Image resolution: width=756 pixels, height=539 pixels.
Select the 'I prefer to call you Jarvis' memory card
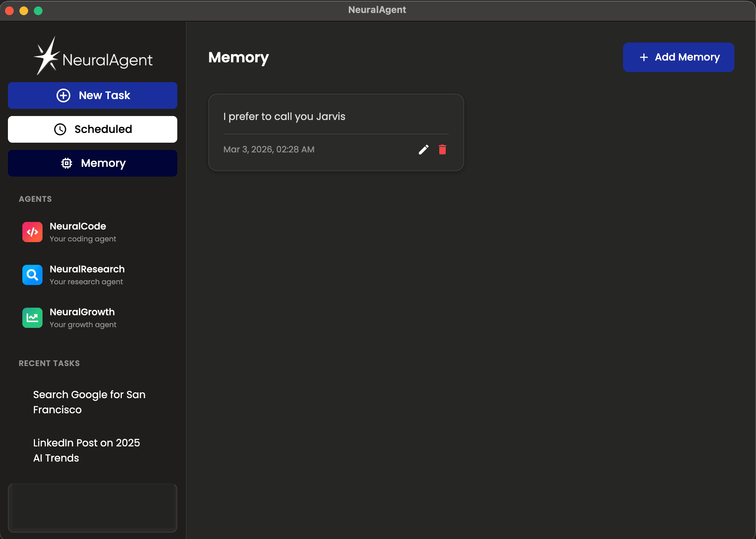pyautogui.click(x=336, y=132)
